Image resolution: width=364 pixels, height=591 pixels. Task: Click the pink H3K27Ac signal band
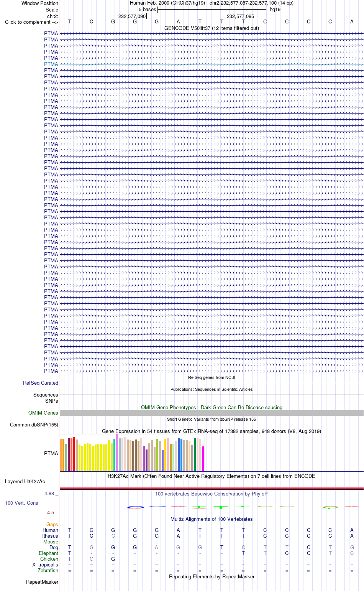pyautogui.click(x=212, y=488)
